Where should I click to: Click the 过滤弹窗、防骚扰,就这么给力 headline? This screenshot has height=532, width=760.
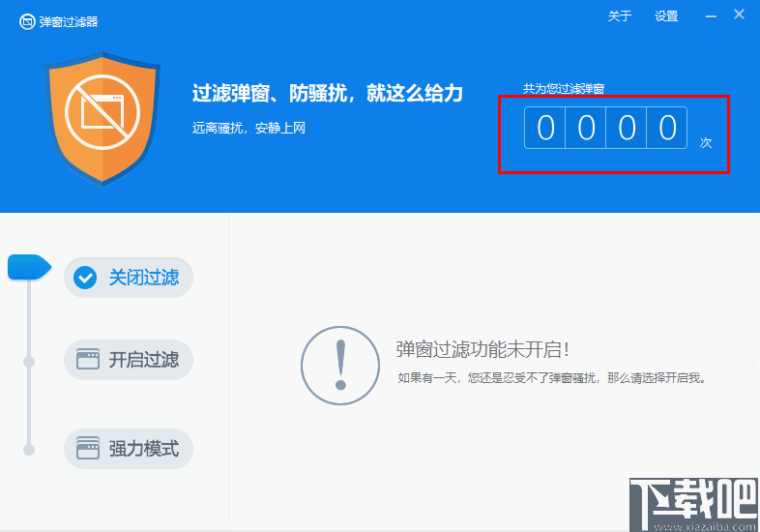(327, 93)
